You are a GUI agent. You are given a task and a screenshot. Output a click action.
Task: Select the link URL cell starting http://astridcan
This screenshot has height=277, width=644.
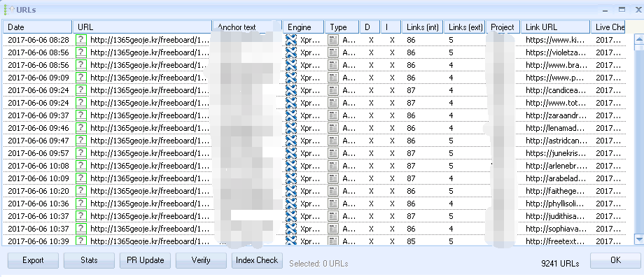pos(556,141)
